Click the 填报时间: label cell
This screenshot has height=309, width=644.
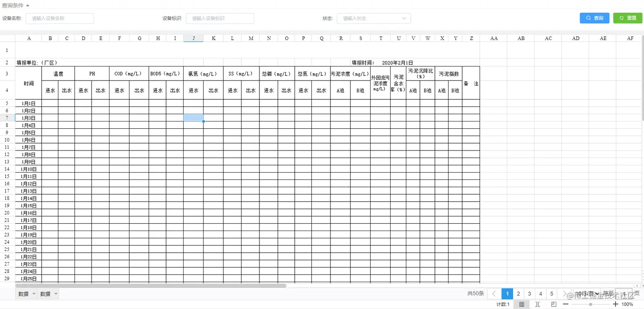(x=363, y=63)
